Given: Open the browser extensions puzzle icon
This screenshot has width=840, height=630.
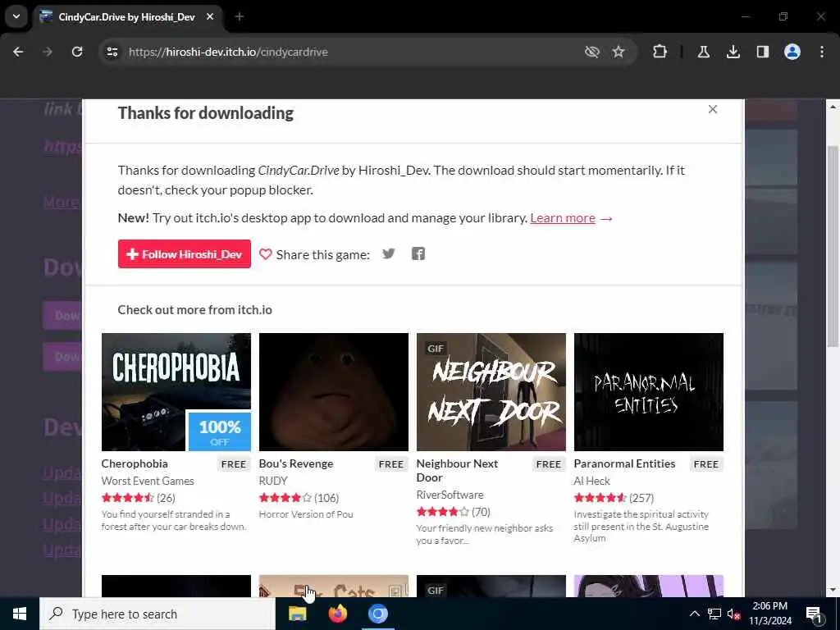Looking at the screenshot, I should click(660, 52).
